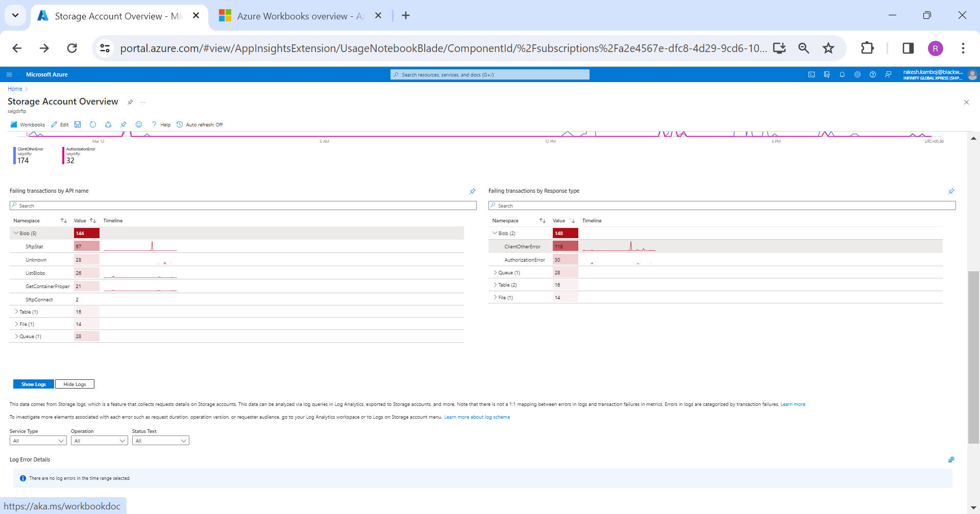Open more options ellipsis beside title
This screenshot has height=514, width=980.
coord(143,102)
